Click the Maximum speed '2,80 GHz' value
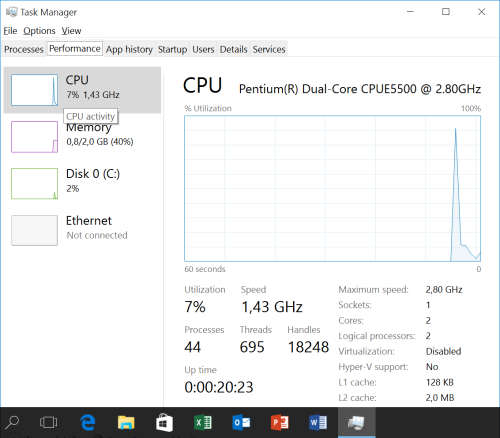 tap(444, 289)
